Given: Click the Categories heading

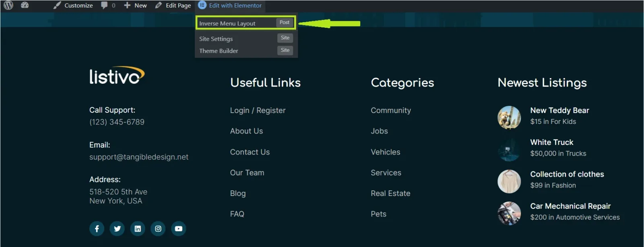Looking at the screenshot, I should [402, 82].
